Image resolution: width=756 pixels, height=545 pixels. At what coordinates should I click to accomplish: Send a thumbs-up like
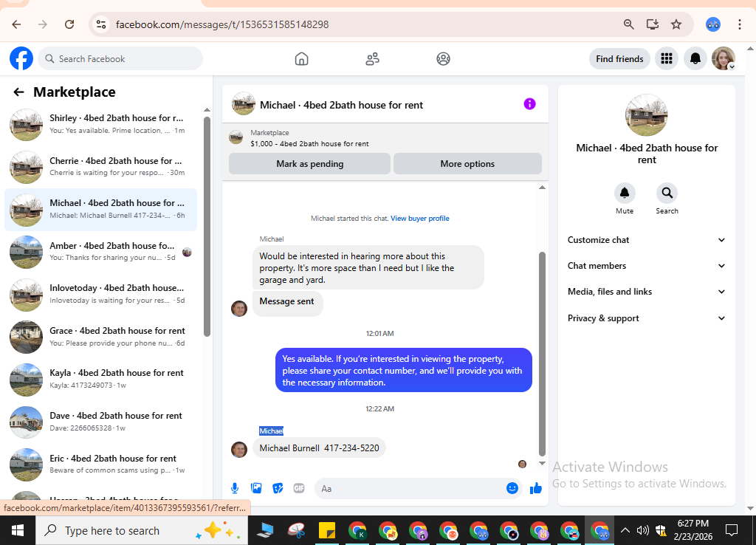[x=536, y=488]
